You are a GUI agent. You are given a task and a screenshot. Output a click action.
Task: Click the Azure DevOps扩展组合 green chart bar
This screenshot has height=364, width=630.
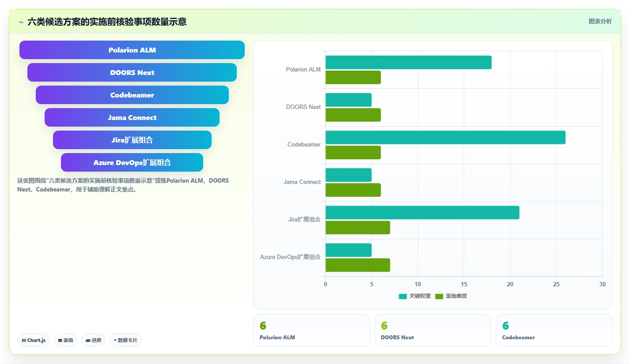[x=358, y=265]
